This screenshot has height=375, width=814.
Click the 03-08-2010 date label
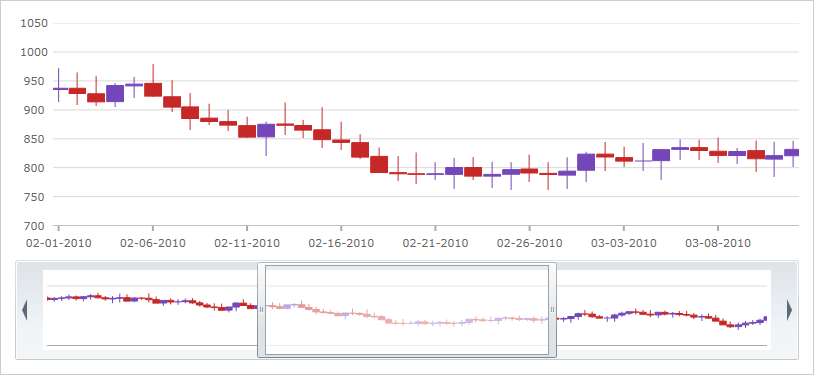718,243
